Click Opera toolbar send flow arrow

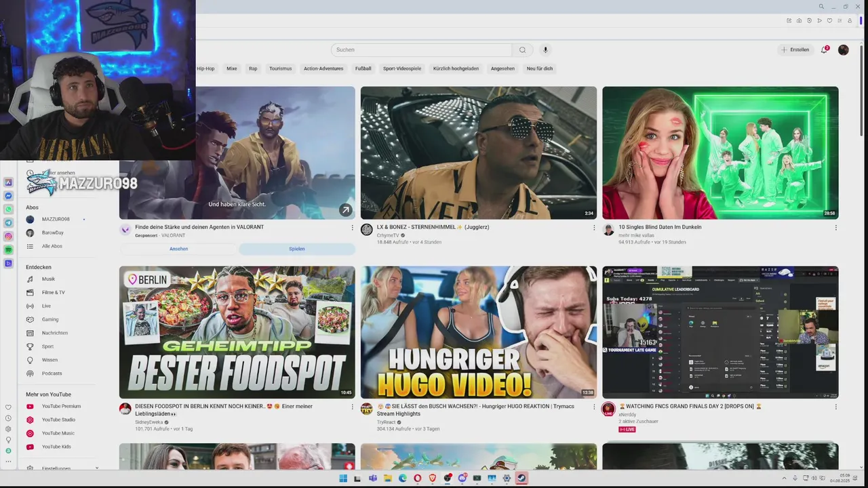point(819,20)
